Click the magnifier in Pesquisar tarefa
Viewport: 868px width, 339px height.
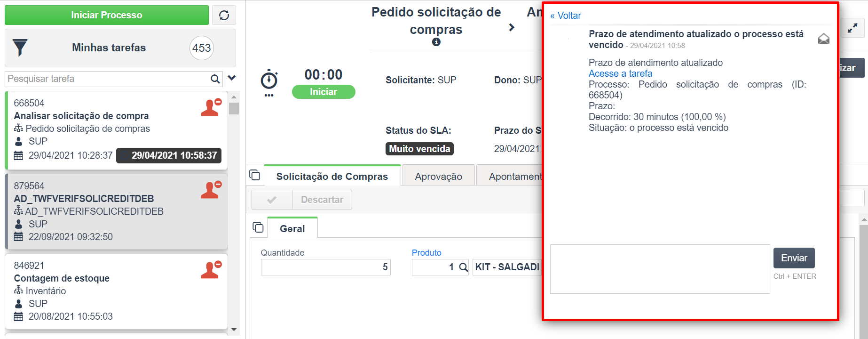click(215, 79)
